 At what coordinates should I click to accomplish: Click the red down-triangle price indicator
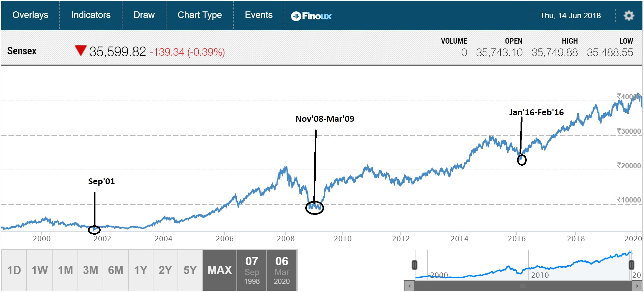tap(80, 50)
